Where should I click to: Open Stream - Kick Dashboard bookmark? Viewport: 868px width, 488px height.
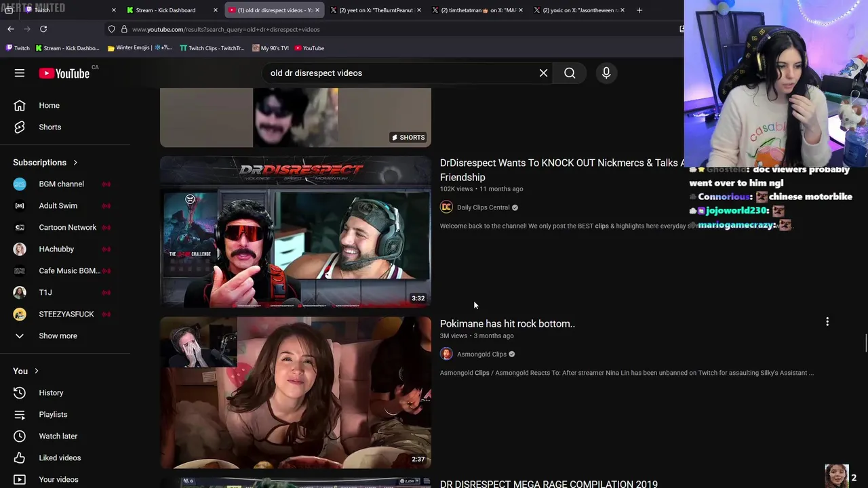coord(67,48)
